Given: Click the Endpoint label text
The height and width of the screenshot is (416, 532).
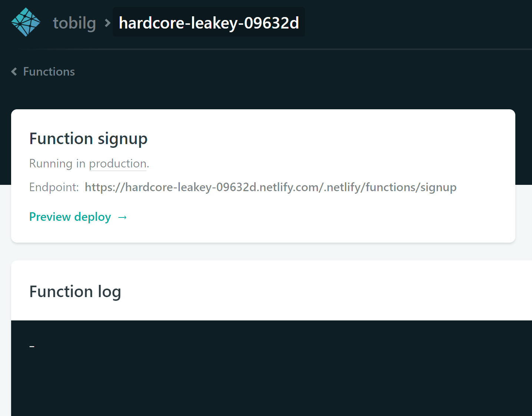Looking at the screenshot, I should [54, 187].
